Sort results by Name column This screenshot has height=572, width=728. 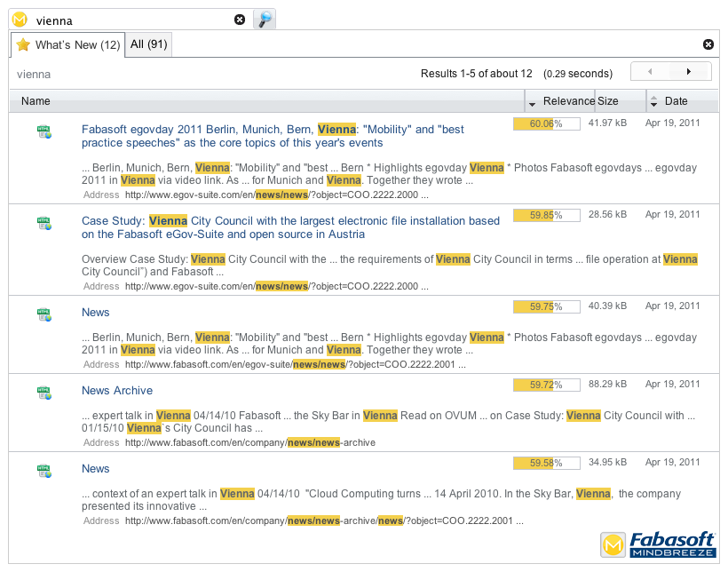(x=267, y=101)
